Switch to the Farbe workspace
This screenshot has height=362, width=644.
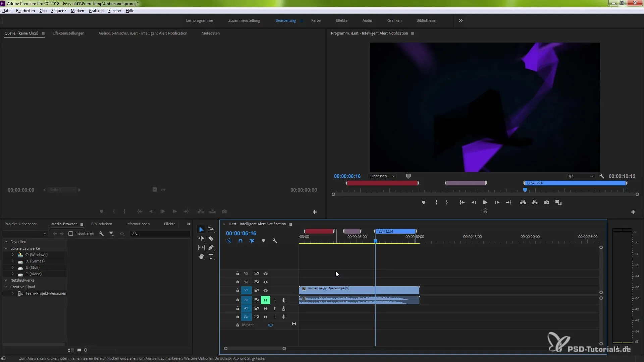(316, 20)
